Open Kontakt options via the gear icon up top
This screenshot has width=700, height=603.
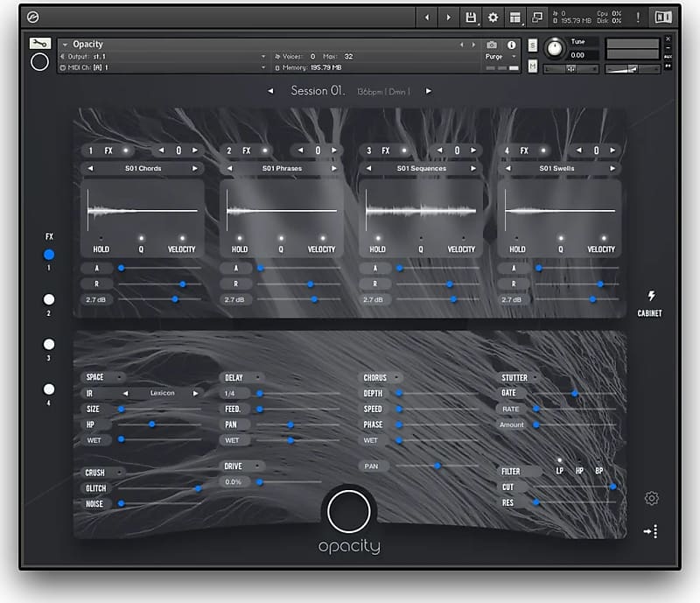tap(492, 17)
